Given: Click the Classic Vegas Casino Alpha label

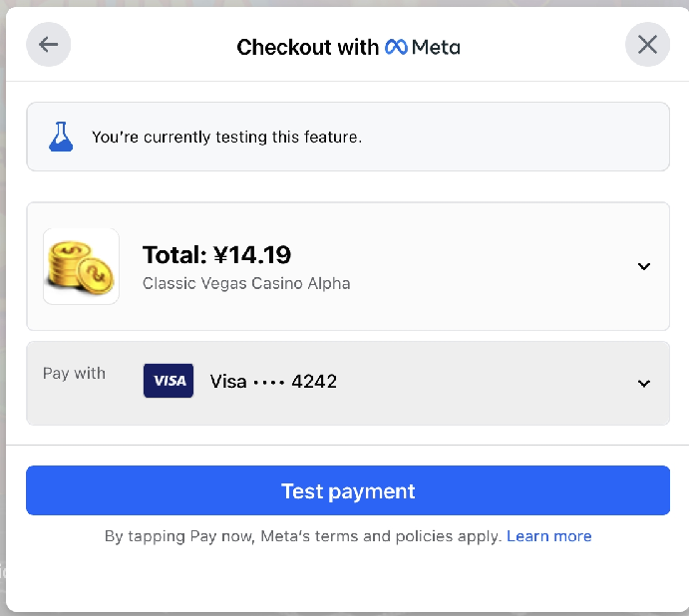Looking at the screenshot, I should (x=246, y=283).
